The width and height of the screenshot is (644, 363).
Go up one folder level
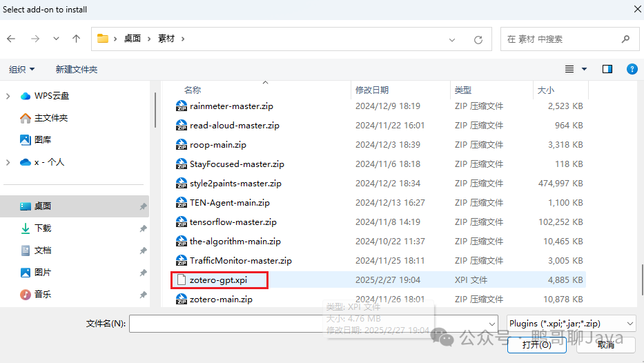tap(76, 39)
